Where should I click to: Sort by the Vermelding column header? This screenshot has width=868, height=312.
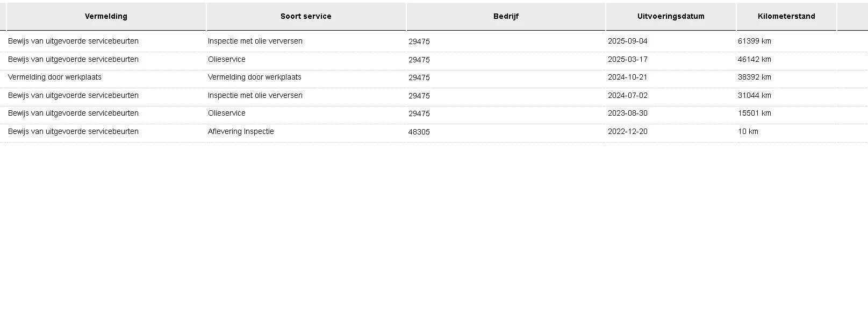tap(106, 16)
